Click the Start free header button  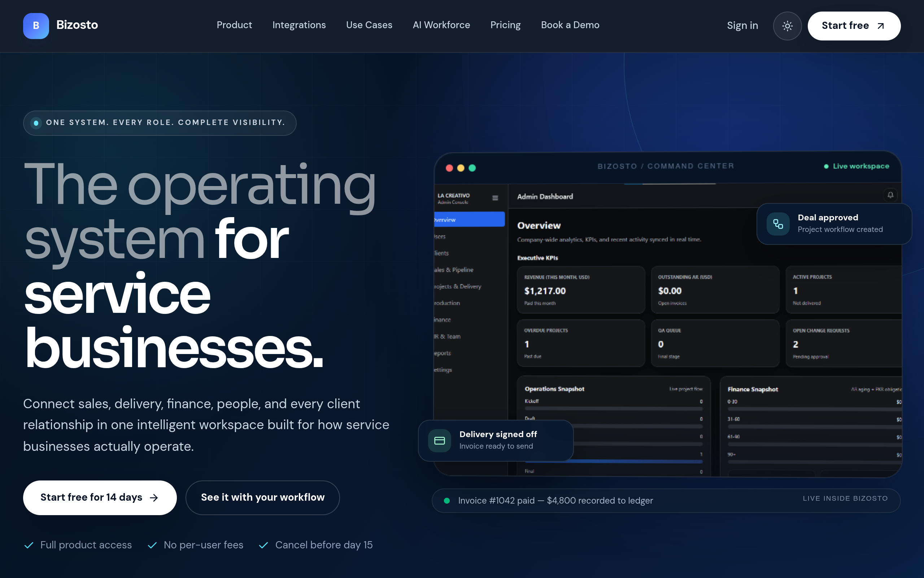point(854,26)
